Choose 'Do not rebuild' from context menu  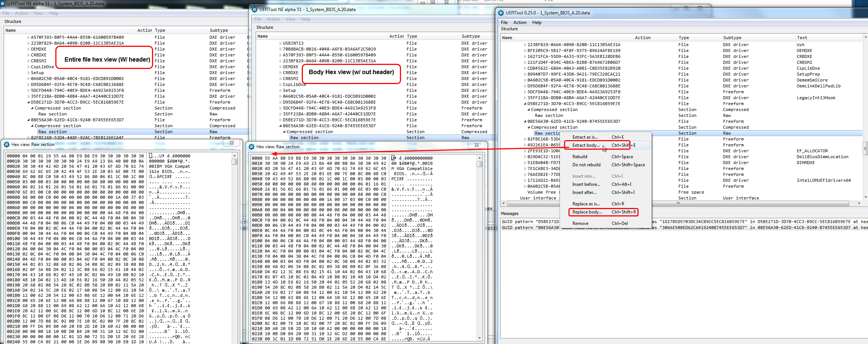(x=605, y=165)
